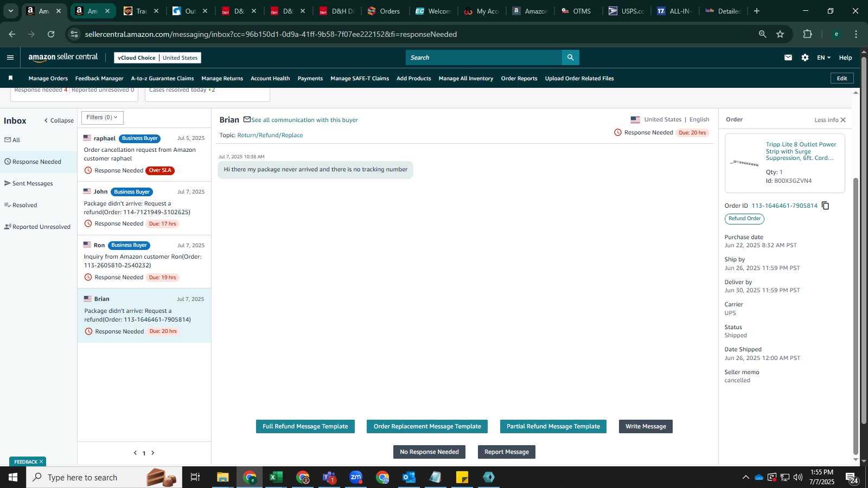The image size is (868, 488).
Task: Show hidden system tray icons
Action: click(745, 477)
